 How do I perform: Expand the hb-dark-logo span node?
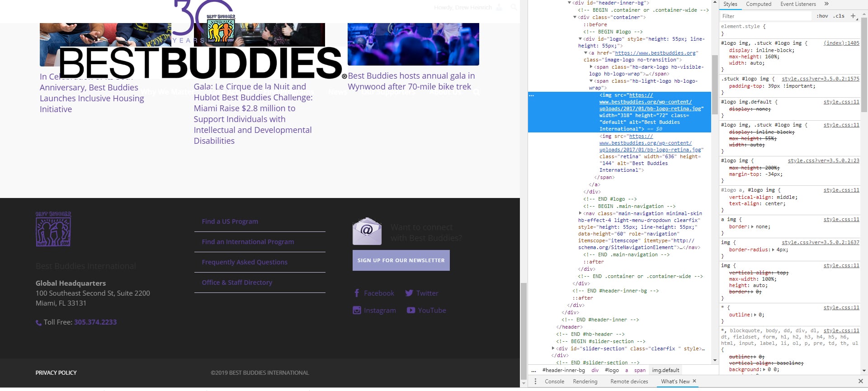point(591,67)
